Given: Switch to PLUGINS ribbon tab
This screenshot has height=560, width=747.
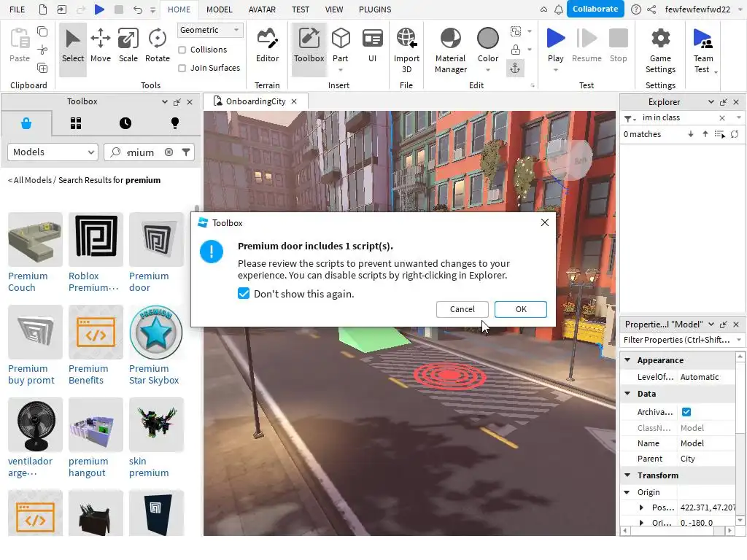Looking at the screenshot, I should click(x=375, y=9).
